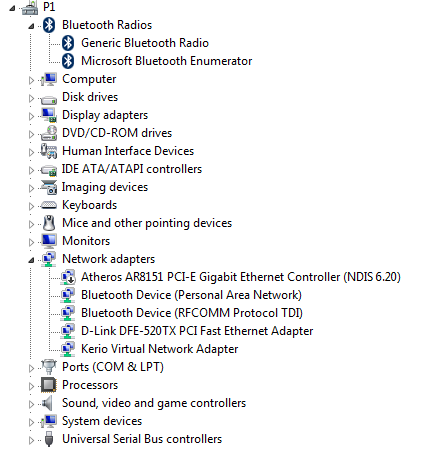This screenshot has width=443, height=473.
Task: Select Bluetooth Device (Personal Area Network)
Action: pos(191,295)
